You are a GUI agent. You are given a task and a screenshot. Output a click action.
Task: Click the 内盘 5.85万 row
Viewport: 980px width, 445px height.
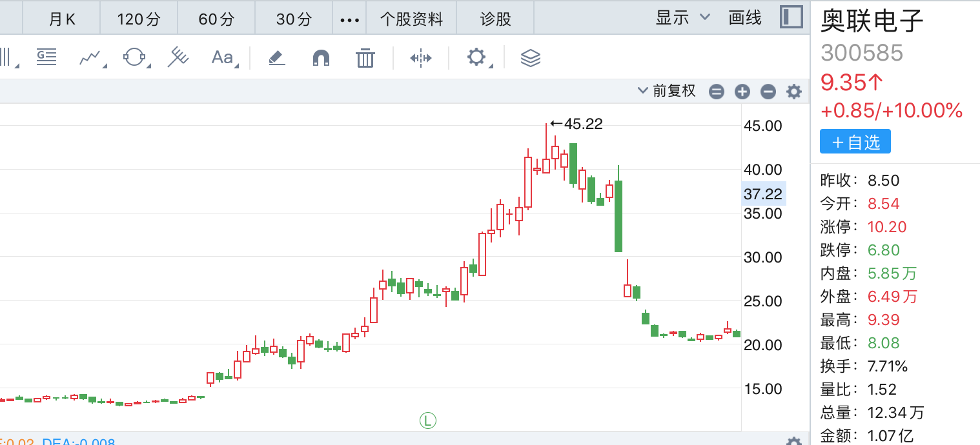point(868,273)
